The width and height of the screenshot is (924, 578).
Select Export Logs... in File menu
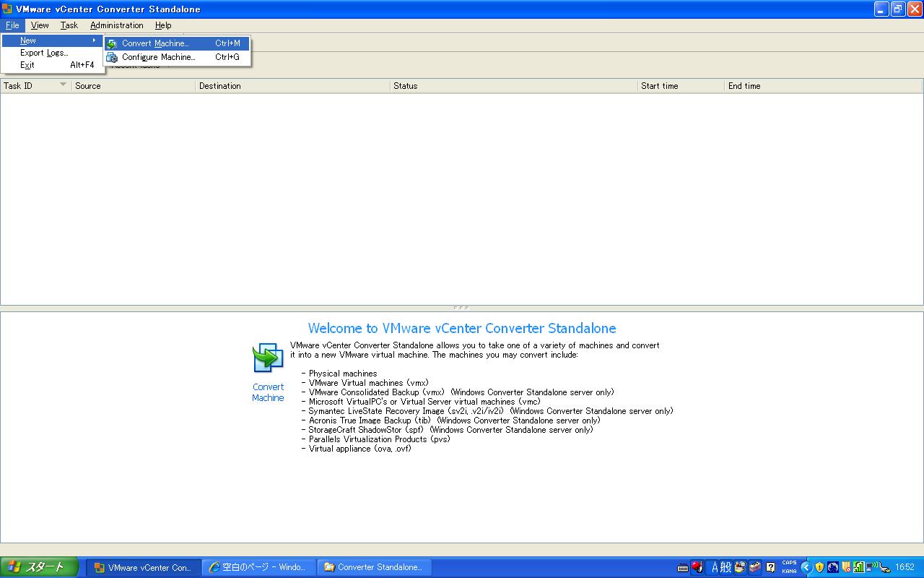coord(52,53)
